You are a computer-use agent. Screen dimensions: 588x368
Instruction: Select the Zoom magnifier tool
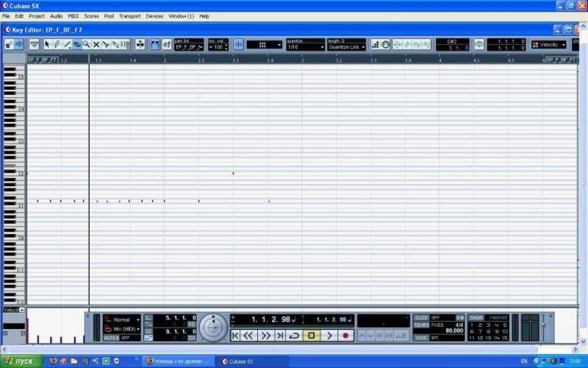pos(87,45)
